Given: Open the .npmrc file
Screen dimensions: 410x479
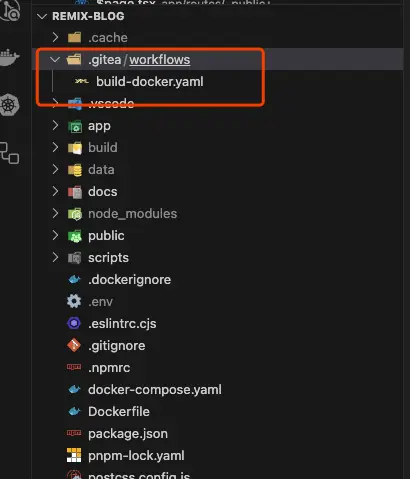Looking at the screenshot, I should tap(109, 368).
